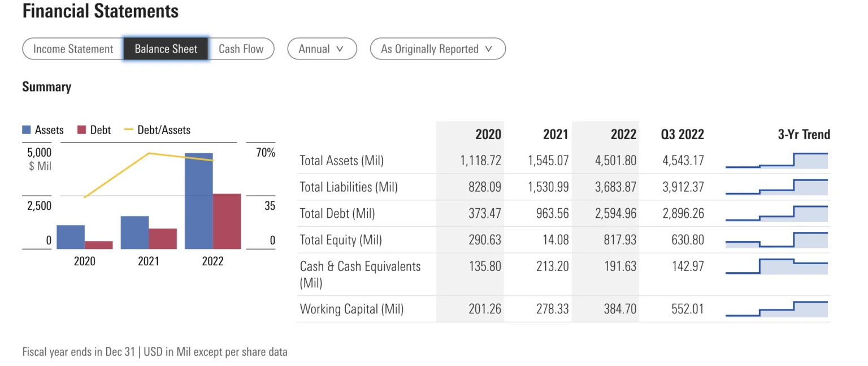Click the 2022 blue Assets bar
The image size is (868, 366).
point(198,201)
